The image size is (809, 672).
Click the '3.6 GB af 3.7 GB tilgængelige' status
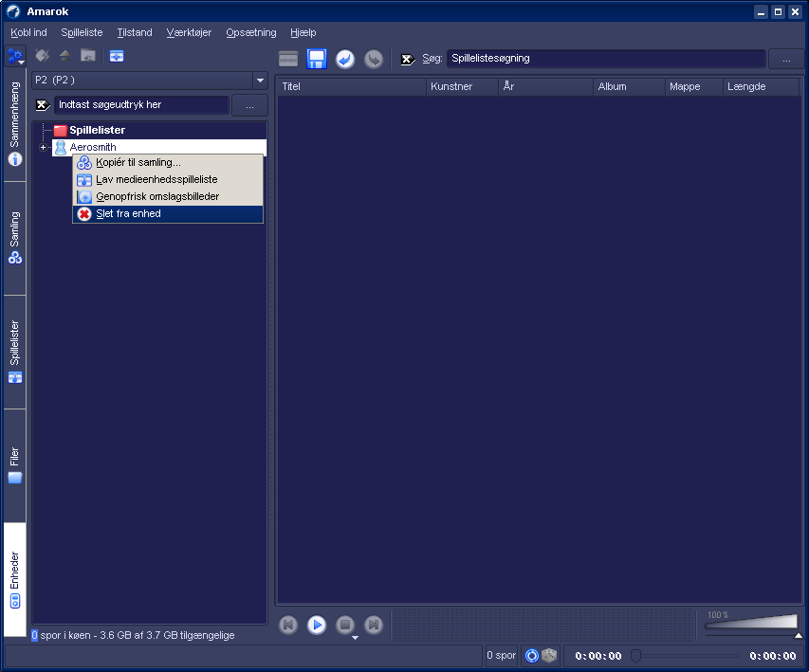coord(167,635)
